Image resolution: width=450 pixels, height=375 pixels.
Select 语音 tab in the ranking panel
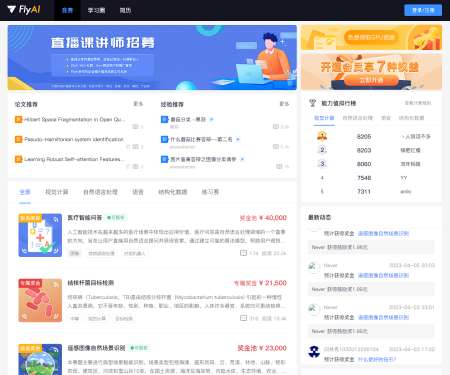386,118
